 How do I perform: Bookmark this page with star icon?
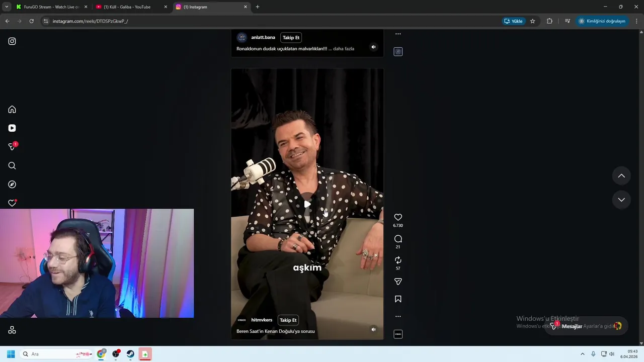click(533, 21)
